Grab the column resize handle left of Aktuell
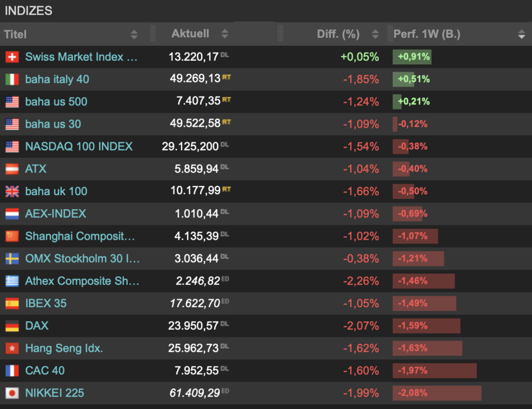Screen dimensions: 532x409 (x=153, y=34)
